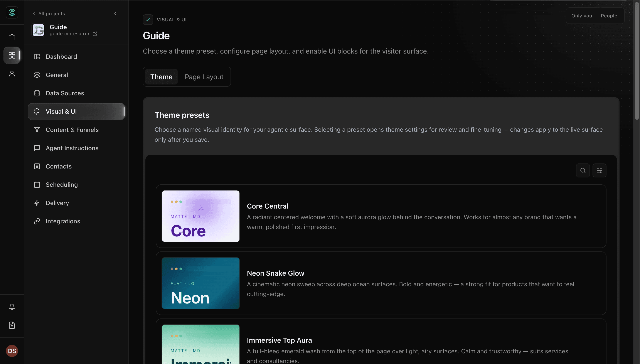The height and width of the screenshot is (364, 640).
Task: Toggle the Visual & UI check mark
Action: tap(148, 20)
